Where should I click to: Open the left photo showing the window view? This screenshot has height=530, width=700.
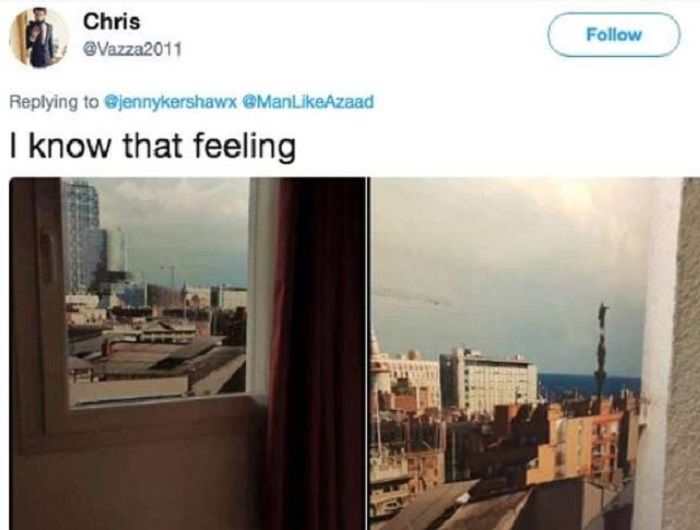tap(188, 354)
